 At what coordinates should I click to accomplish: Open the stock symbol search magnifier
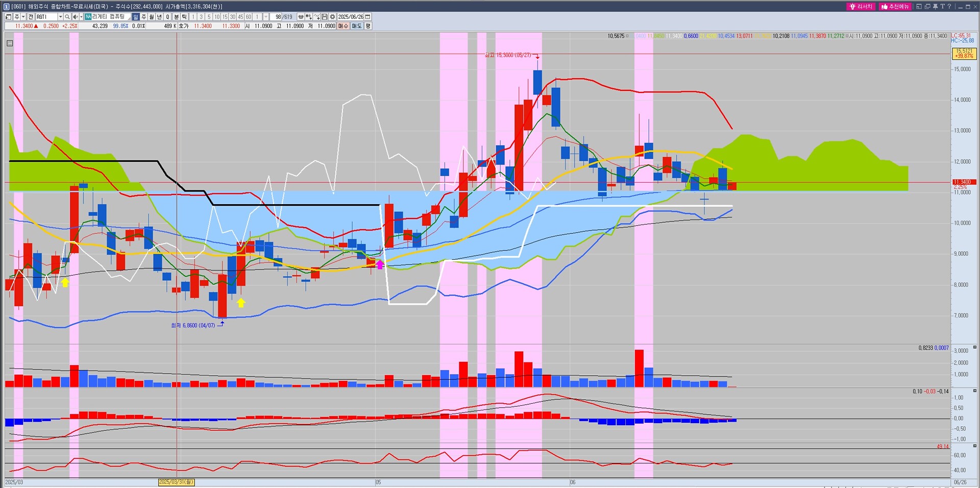tap(67, 17)
